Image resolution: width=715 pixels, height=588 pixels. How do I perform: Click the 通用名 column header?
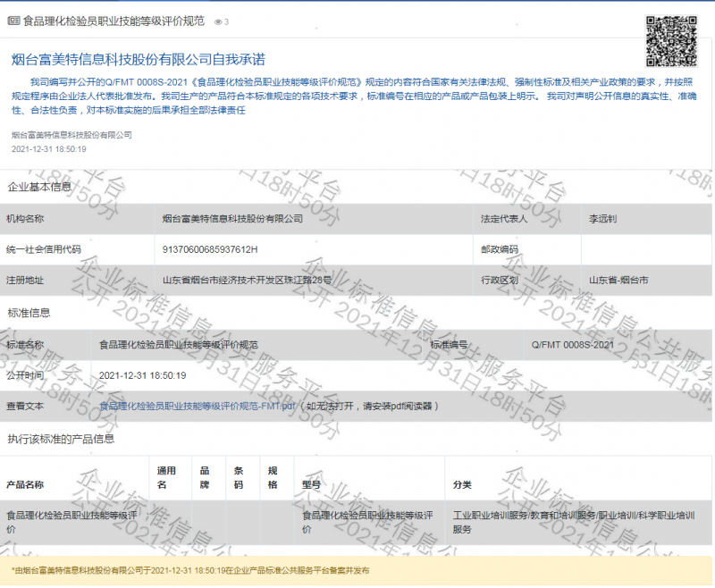[167, 477]
